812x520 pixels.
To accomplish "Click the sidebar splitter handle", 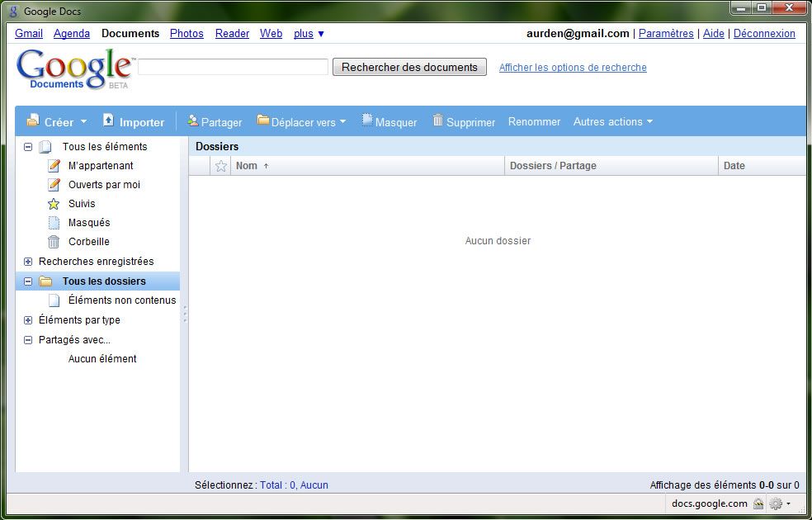I will point(185,314).
